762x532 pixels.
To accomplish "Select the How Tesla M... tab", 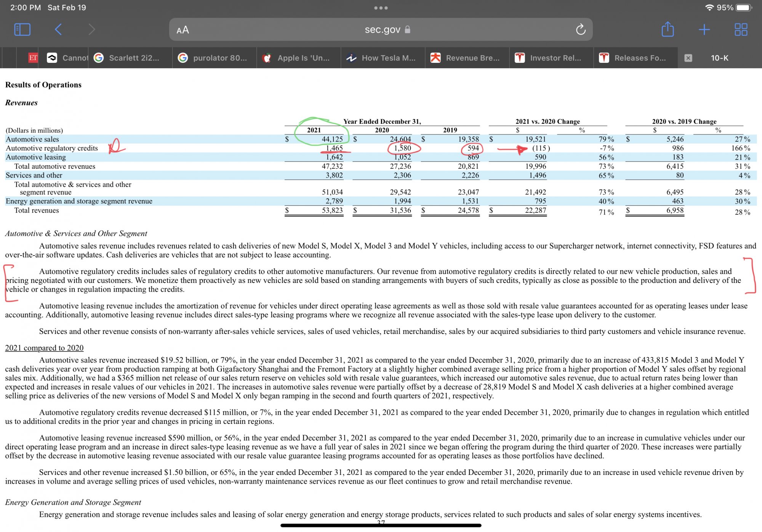I will 383,58.
